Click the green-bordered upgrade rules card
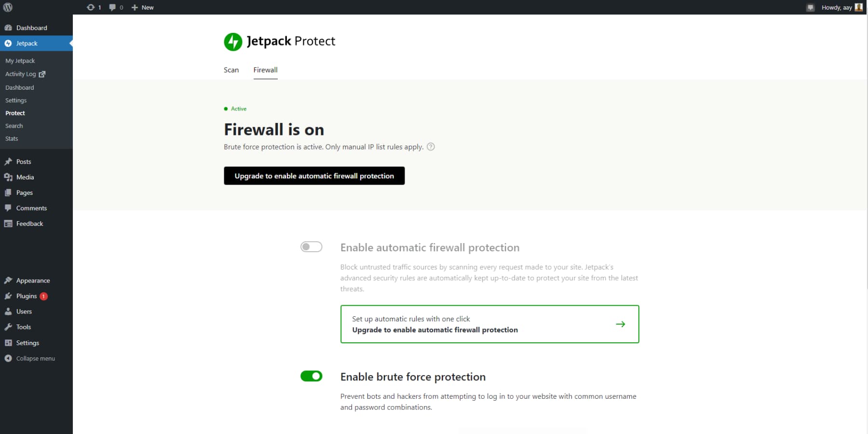The image size is (868, 434). 489,324
